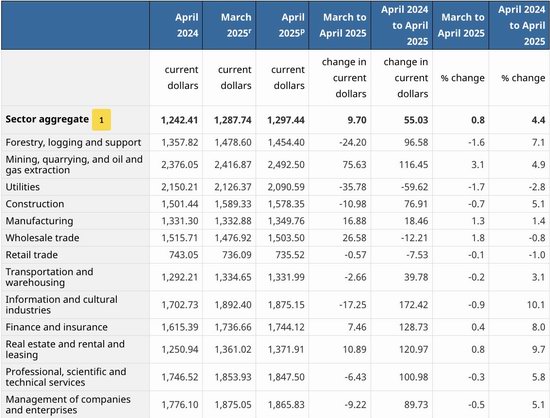Viewport: 550px width, 418px height.
Task: Open footnote 1 next to Sector aggregate
Action: [101, 120]
